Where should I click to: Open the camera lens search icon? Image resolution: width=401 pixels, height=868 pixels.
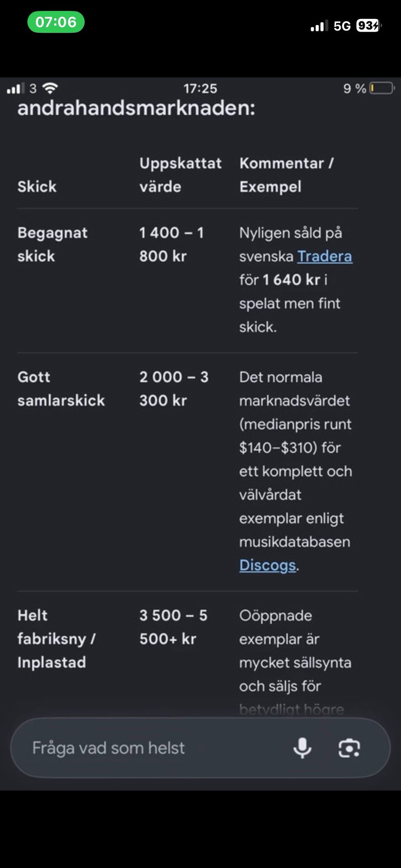tap(349, 748)
